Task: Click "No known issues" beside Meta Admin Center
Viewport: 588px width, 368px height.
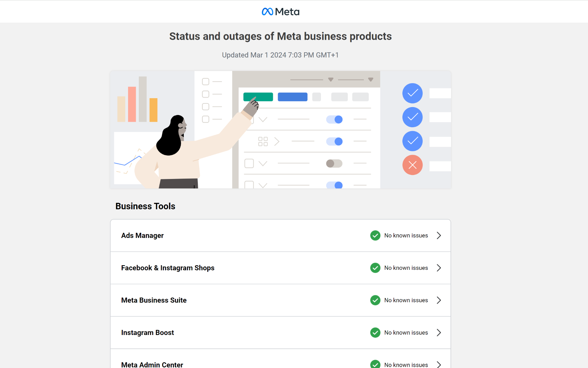Action: point(406,365)
